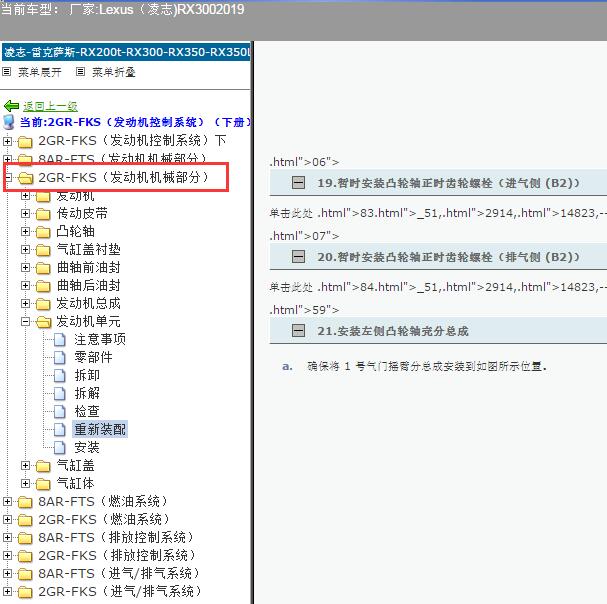
Task: Select 2GR-FKS（进气/排气系统） label
Action: 120,591
